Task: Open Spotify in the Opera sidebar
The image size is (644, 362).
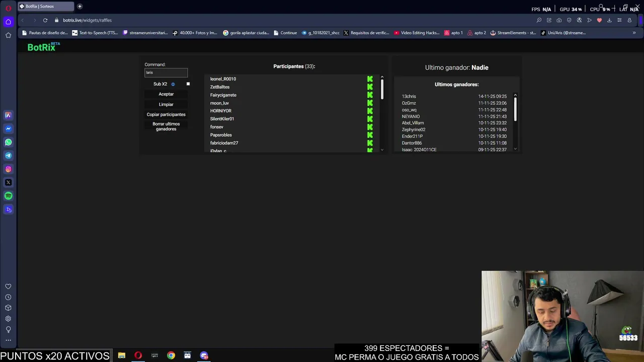Action: (x=8, y=196)
